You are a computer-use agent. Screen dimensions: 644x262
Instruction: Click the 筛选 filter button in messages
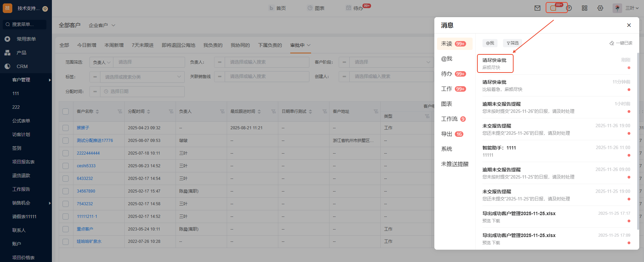click(x=513, y=43)
